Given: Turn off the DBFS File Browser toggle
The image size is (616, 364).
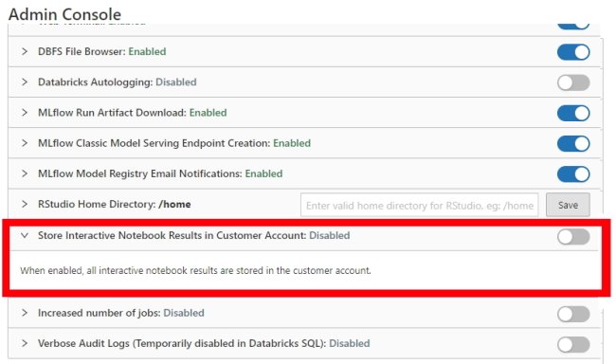Looking at the screenshot, I should (x=573, y=52).
